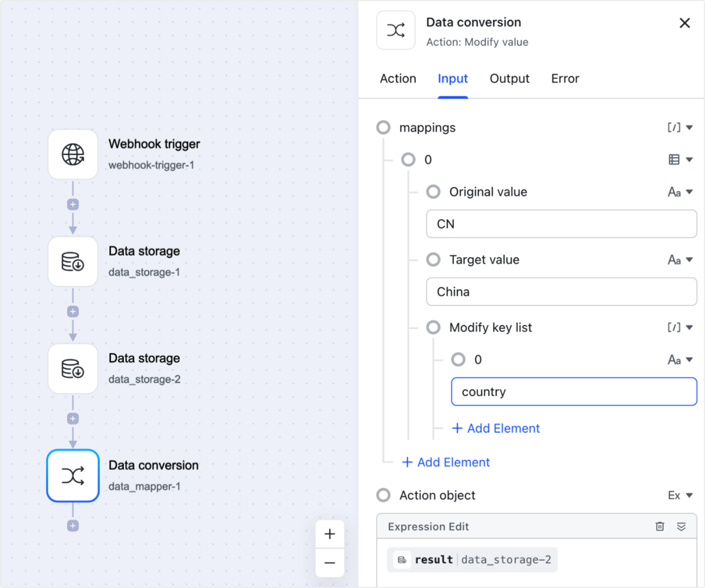Switch to the Error tab
Screen dimensions: 705x588
tap(565, 79)
